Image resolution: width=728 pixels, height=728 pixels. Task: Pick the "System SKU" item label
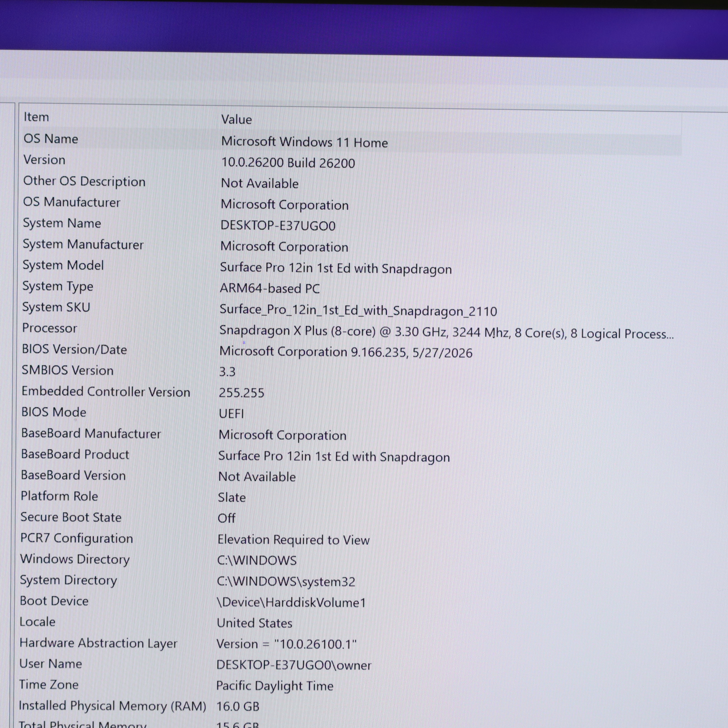coord(56,307)
